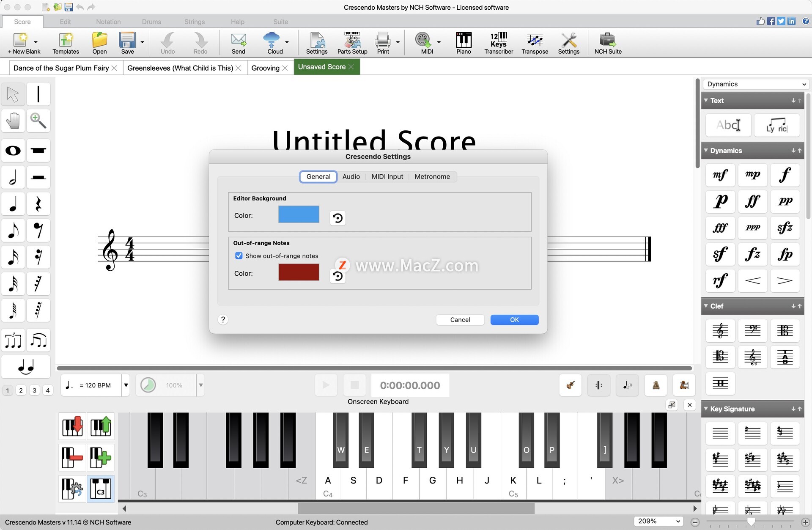The image size is (812, 530).
Task: Click OK in Crescendo Settings
Action: [514, 320]
